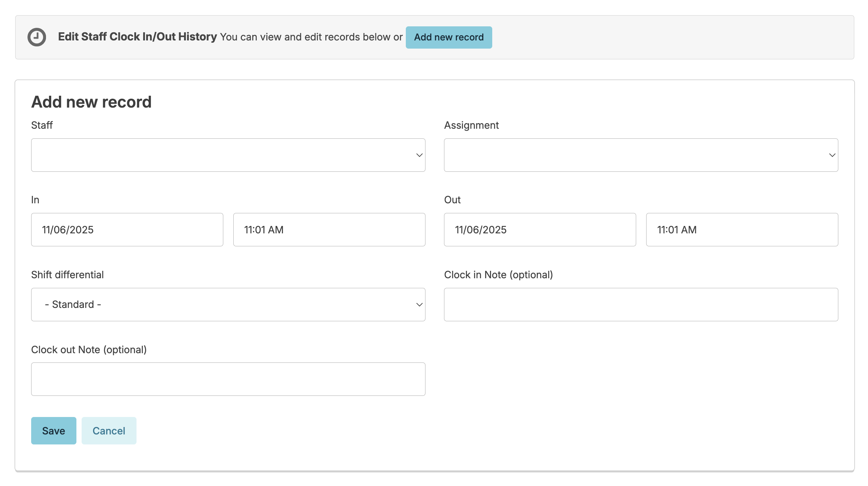
Task: Focus the Clock out Note text box
Action: [x=228, y=379]
